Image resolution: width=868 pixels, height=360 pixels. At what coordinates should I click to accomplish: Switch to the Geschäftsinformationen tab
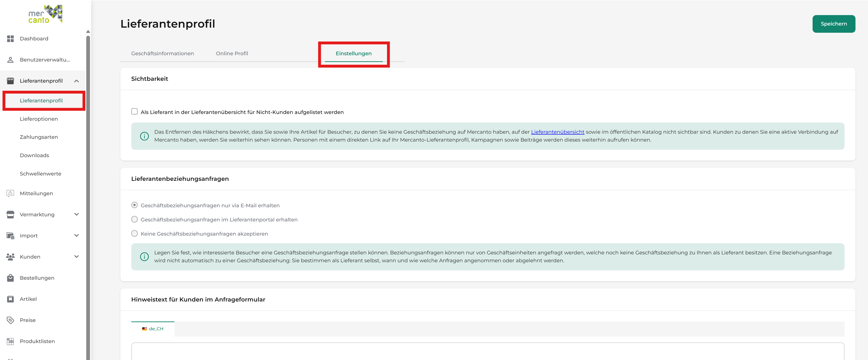(x=162, y=53)
